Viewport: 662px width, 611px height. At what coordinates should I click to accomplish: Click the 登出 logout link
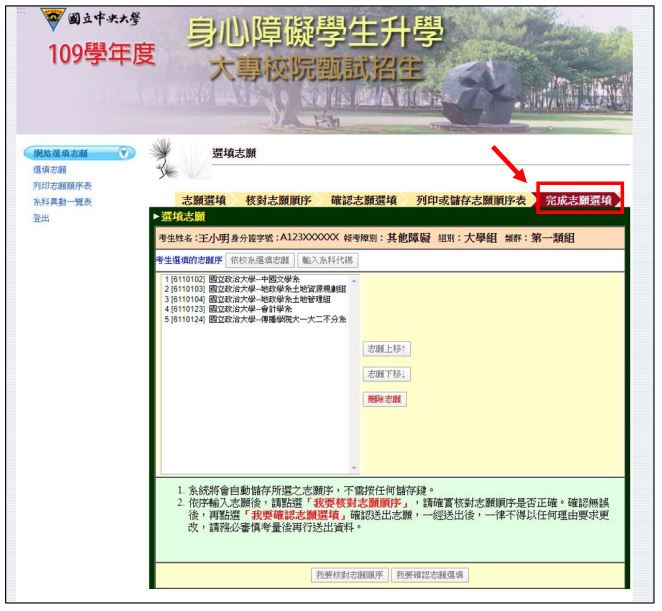(x=41, y=218)
